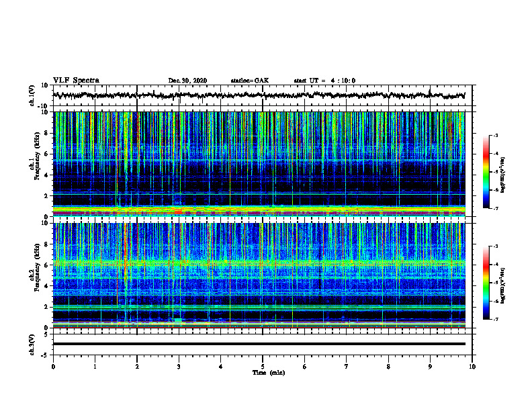Click the ch.1 spectrogram color scale bar
Screen dimensions: 532x411
pos(486,172)
